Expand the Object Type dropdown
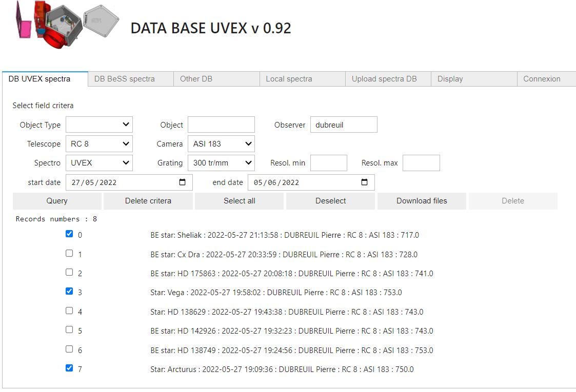576x392 pixels. 99,125
